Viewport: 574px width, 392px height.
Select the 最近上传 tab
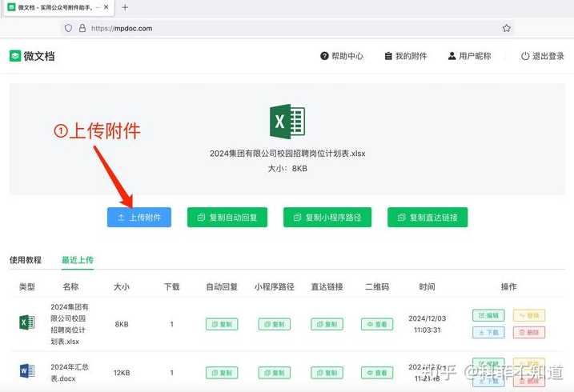(78, 260)
